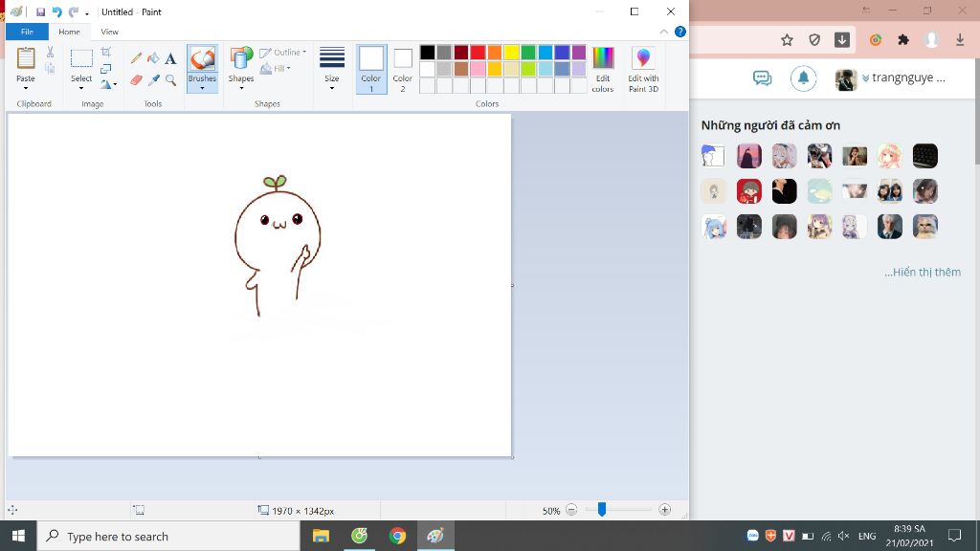Image resolution: width=980 pixels, height=551 pixels.
Task: Click the 'Những người đã cảm ơn' heading
Action: coord(770,125)
